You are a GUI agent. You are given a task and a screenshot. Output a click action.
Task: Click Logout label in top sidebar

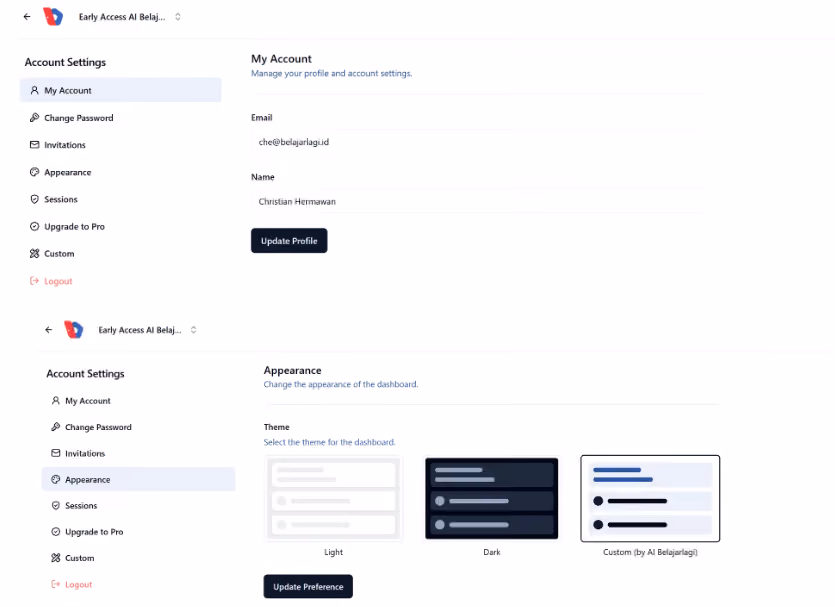click(58, 281)
